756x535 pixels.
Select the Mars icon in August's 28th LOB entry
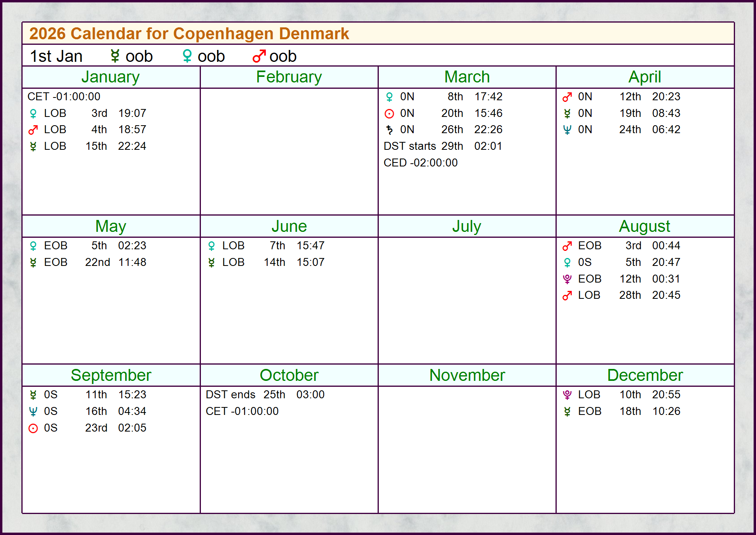tap(567, 296)
